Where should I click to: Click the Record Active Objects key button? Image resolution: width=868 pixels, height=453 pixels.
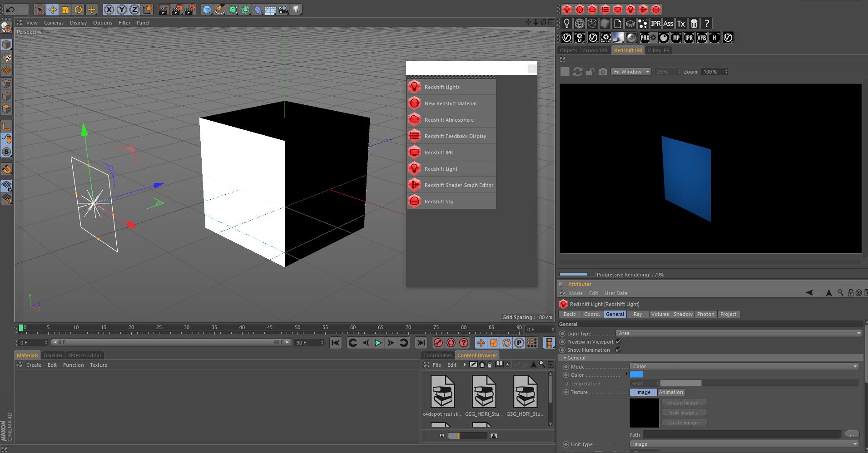pos(438,343)
